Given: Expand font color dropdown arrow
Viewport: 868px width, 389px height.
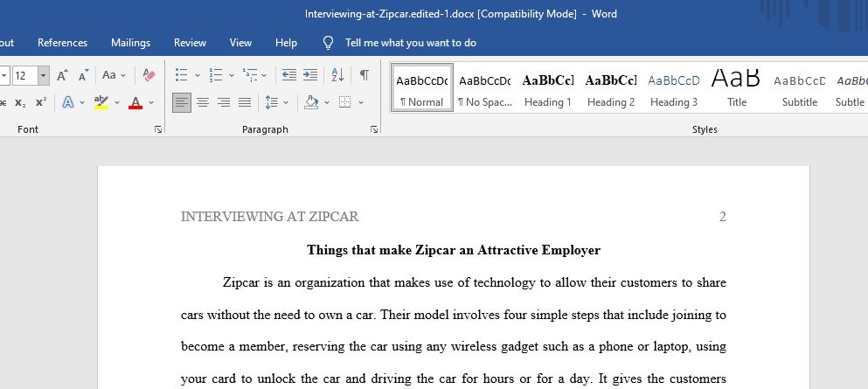Looking at the screenshot, I should point(150,102).
